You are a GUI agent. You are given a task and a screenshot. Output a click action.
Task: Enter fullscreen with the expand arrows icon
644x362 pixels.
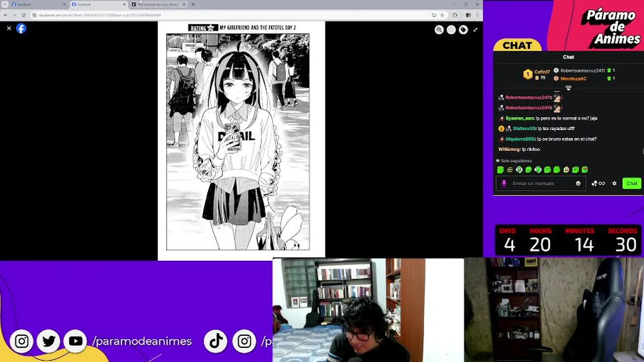(475, 30)
